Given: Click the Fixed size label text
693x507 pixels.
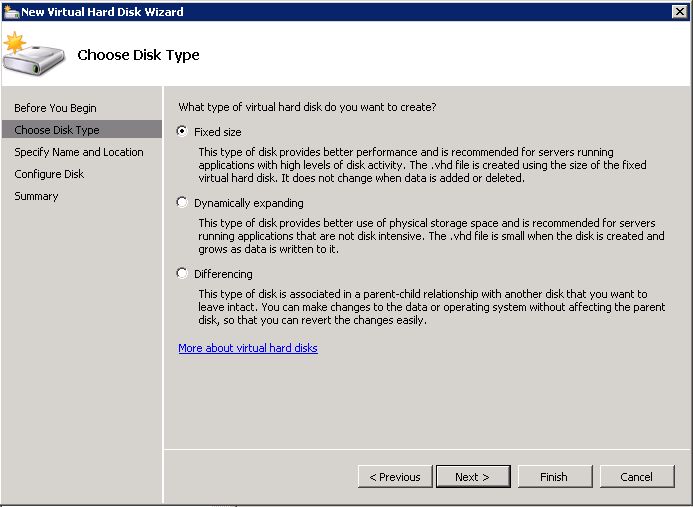Looking at the screenshot, I should tap(217, 132).
